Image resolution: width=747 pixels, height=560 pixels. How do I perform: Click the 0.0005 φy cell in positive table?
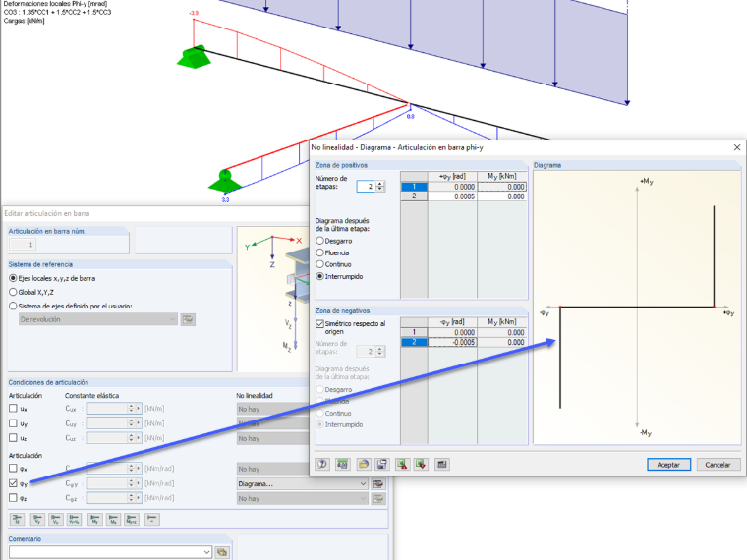[x=452, y=196]
